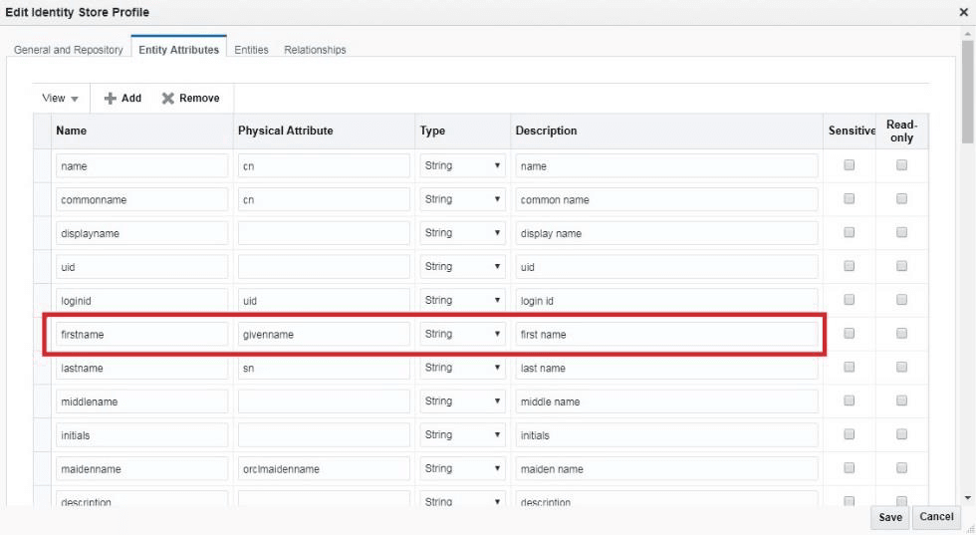Click the Remove X icon button
Viewport: 980px width, 535px height.
pos(190,98)
